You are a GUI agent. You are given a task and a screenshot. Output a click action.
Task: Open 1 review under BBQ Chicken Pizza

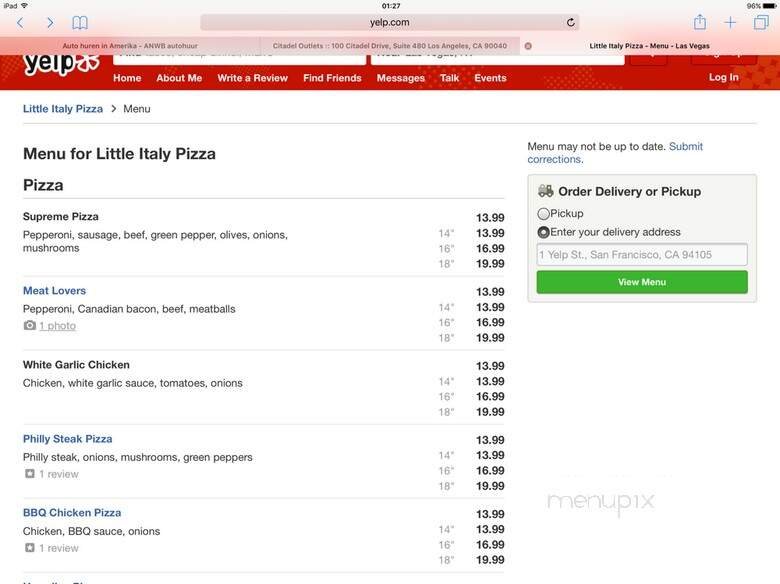pyautogui.click(x=59, y=548)
